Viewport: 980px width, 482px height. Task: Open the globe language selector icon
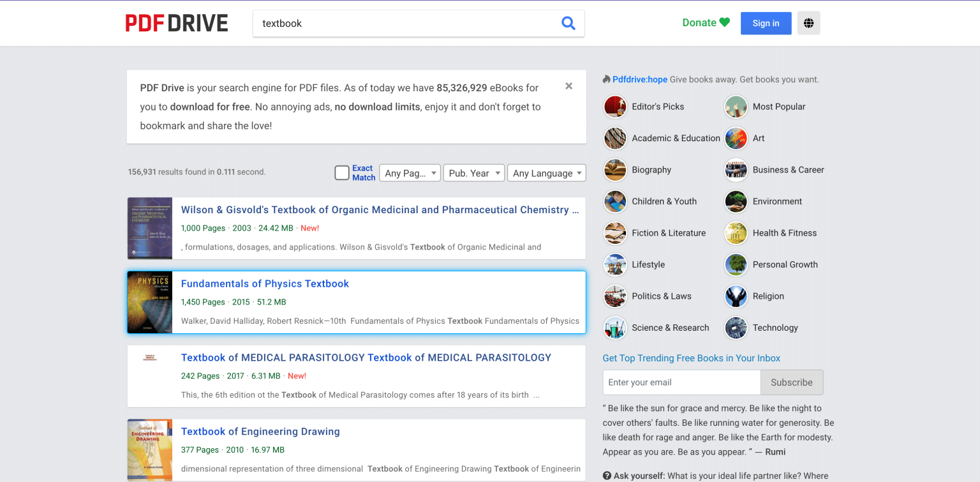(808, 24)
